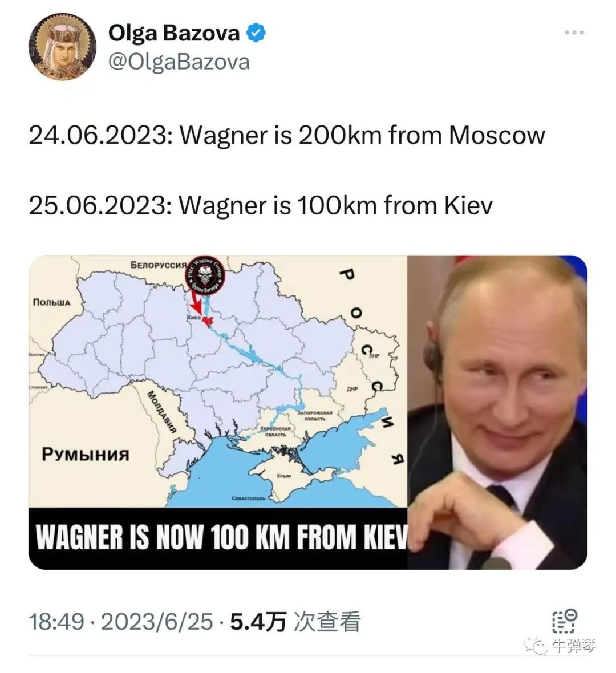Image resolution: width=616 pixels, height=673 pixels.
Task: Open the smiling man photo
Action: (497, 412)
